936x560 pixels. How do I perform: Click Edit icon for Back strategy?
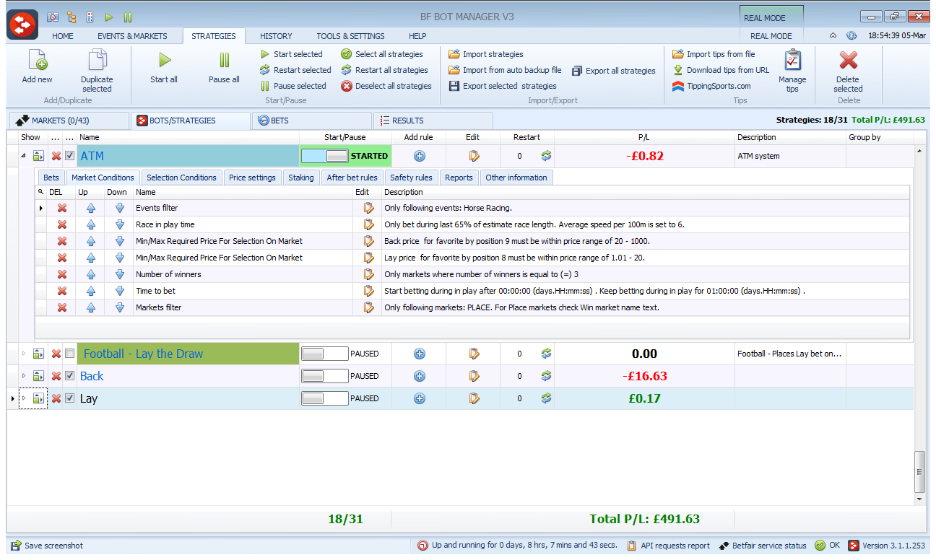click(474, 376)
